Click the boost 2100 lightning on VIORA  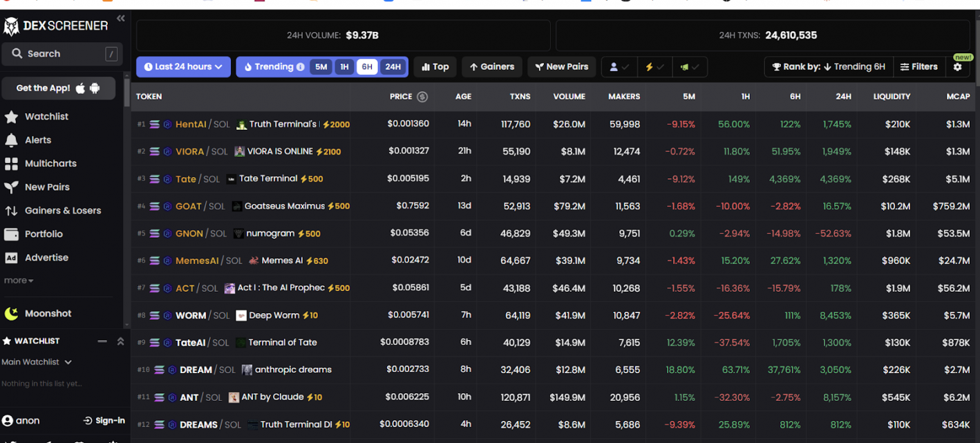point(328,151)
